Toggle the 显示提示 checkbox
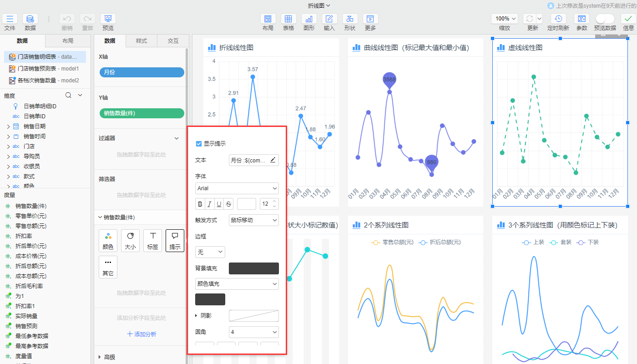The image size is (637, 364). coord(199,144)
